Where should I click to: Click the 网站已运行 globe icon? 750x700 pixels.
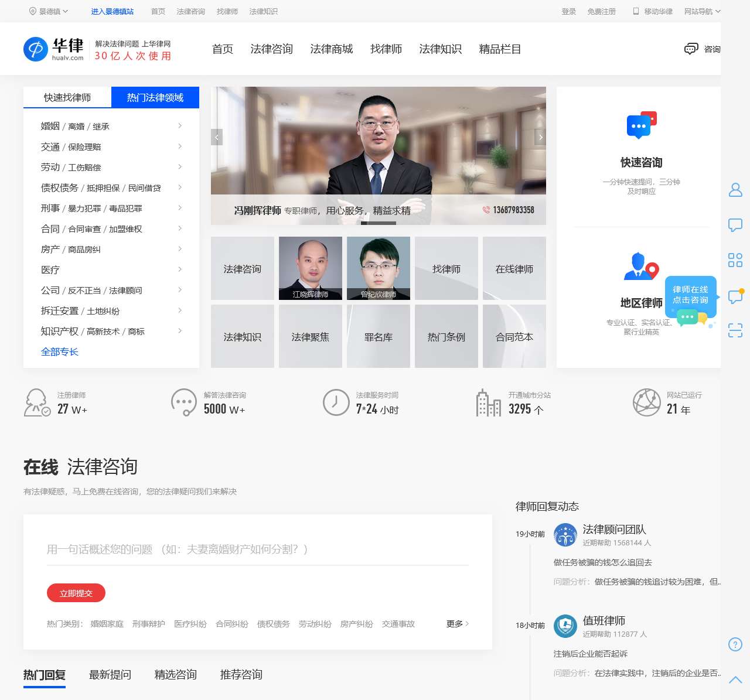[647, 402]
